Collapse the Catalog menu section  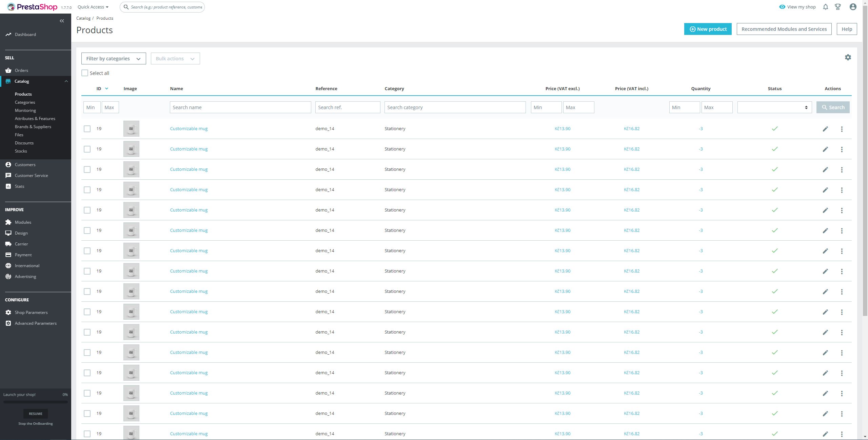coord(66,81)
